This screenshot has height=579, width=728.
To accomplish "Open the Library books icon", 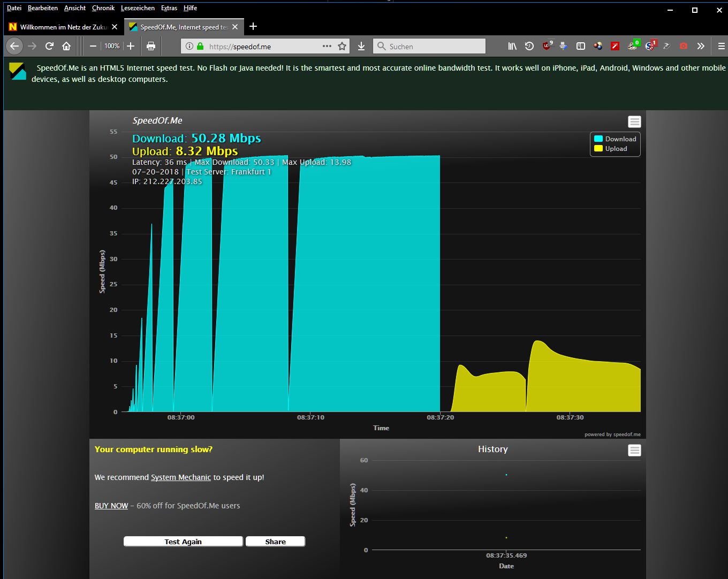I will 512,46.
